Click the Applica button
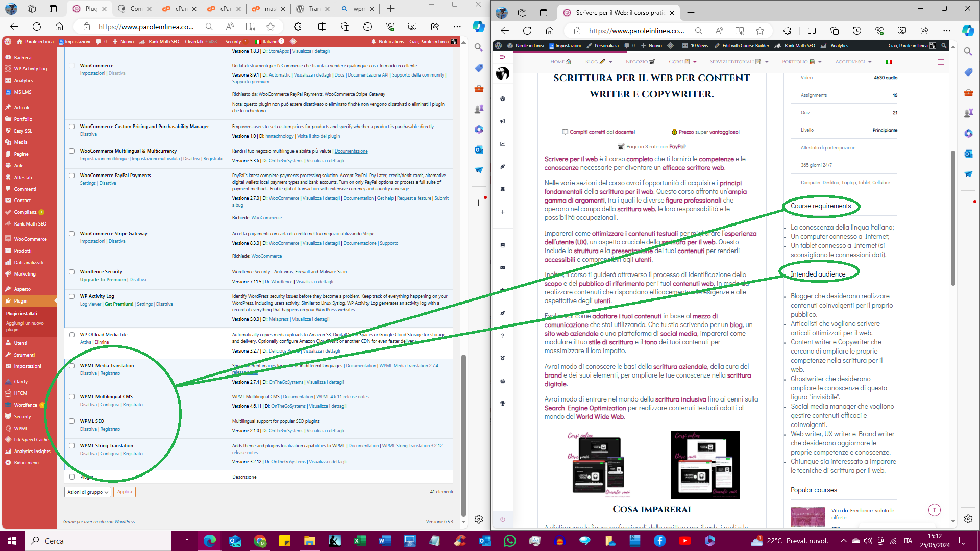This screenshot has height=551, width=980. tap(125, 492)
